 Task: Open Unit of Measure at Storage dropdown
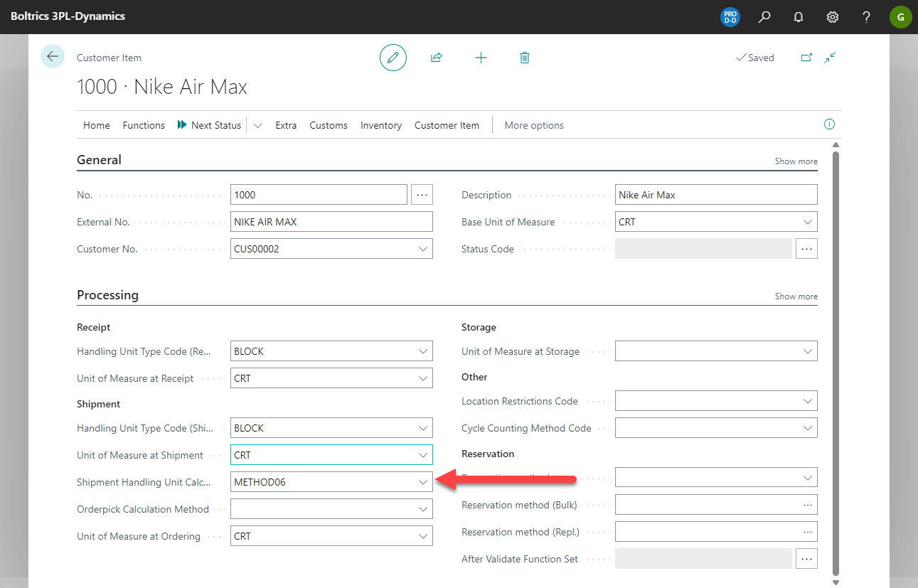tap(808, 351)
